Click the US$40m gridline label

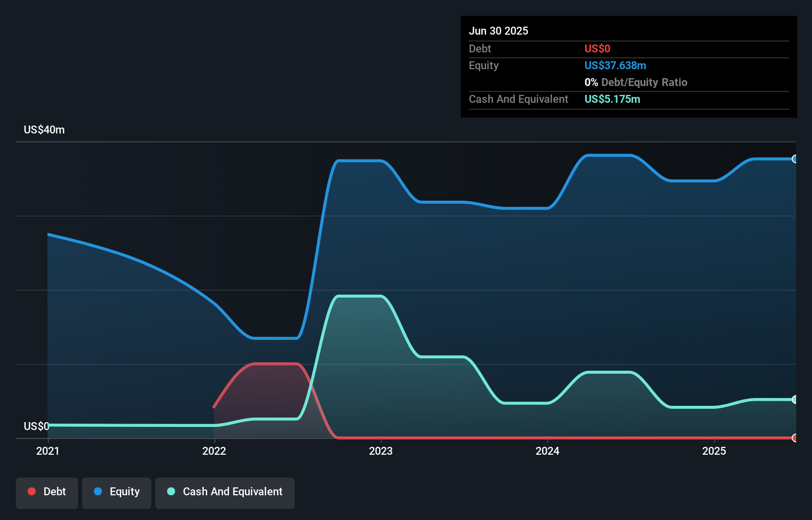[x=44, y=130]
